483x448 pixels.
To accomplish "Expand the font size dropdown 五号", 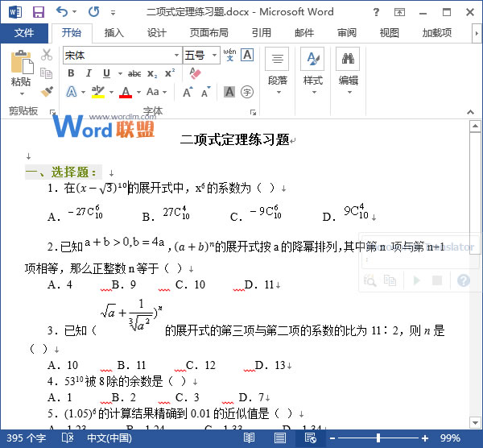I will [x=214, y=55].
